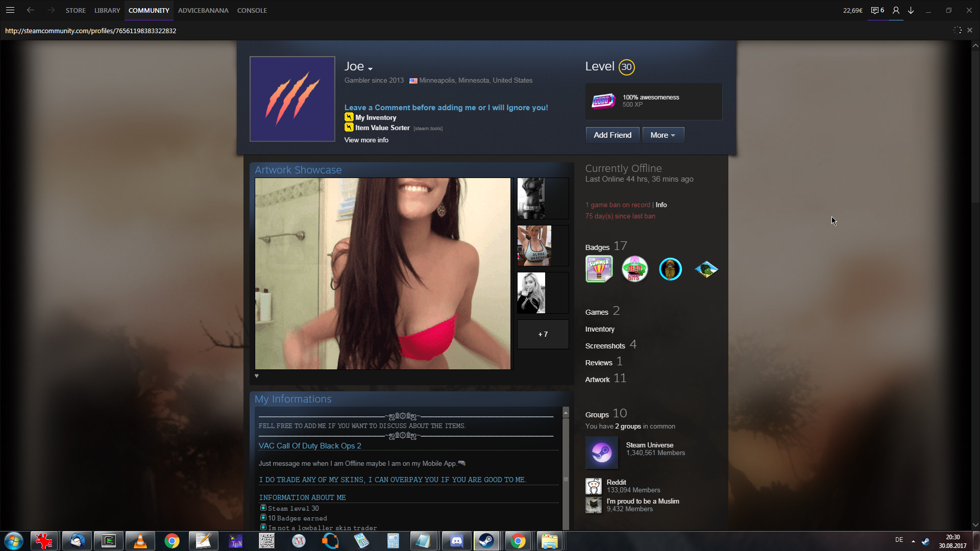Expand the +7 more artworks tile
Viewport: 980px width, 551px height.
pos(543,334)
